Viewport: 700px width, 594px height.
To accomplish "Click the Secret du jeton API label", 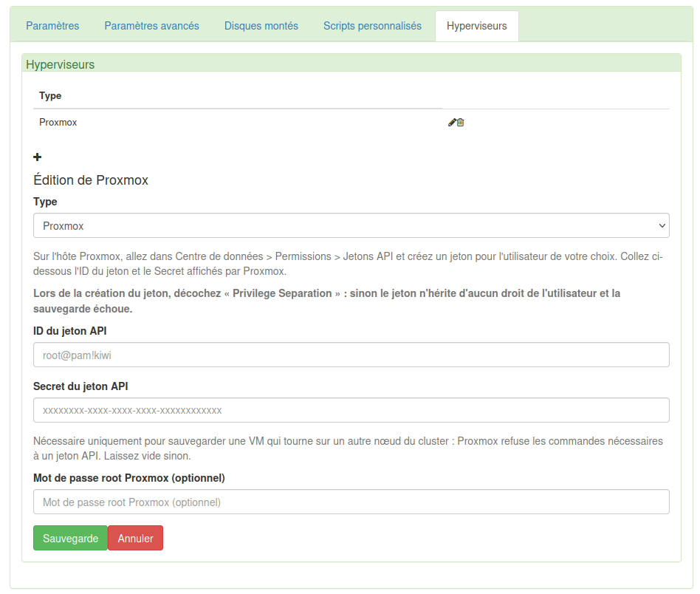I will tap(80, 386).
